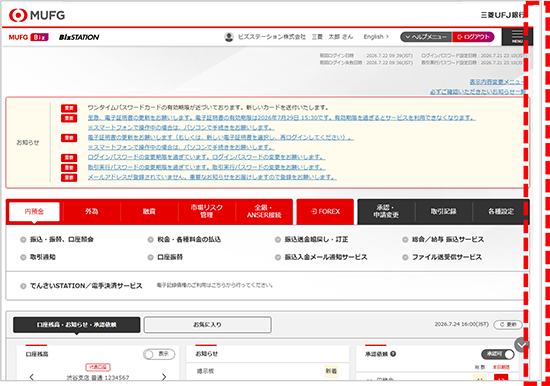The height and width of the screenshot is (386, 550).
Task: Switch language with English link
Action: coord(376,36)
